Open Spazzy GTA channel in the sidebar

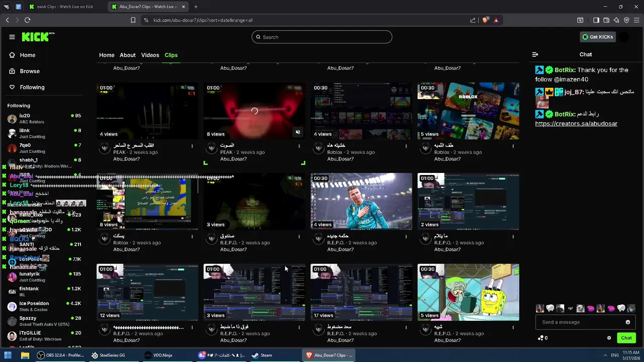44,321
